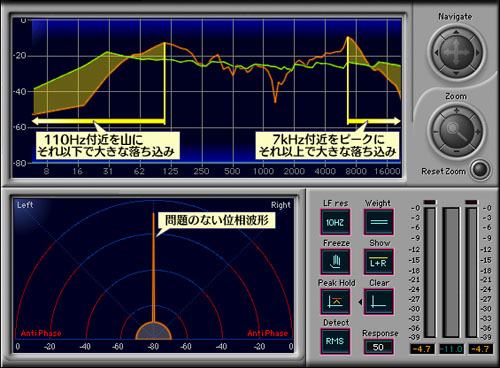Toggle the Peak Hold button
This screenshot has height=368, width=500.
tap(335, 301)
